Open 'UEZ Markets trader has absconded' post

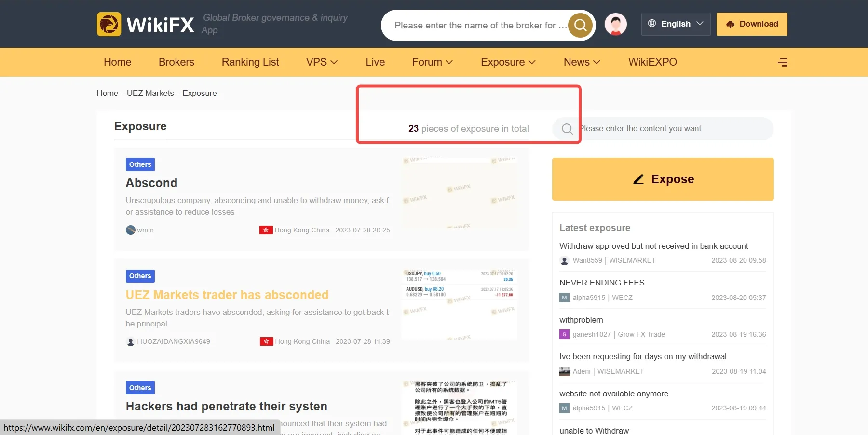[x=227, y=295]
